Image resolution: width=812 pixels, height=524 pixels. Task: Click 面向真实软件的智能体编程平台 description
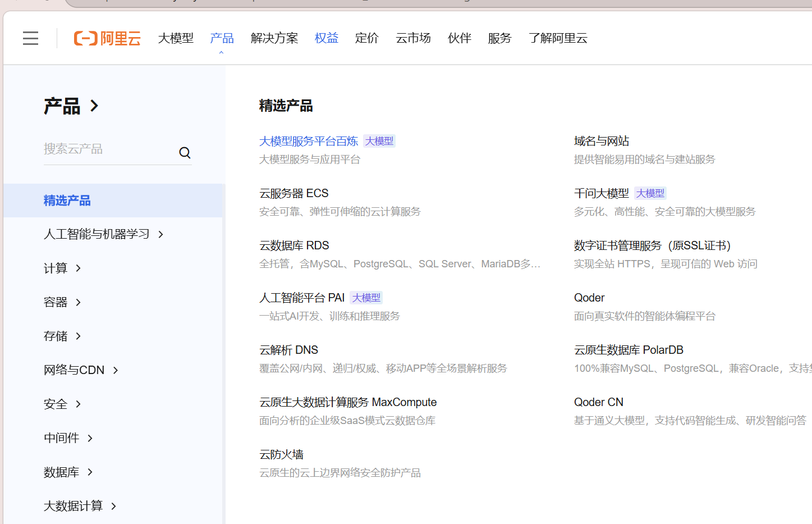pos(645,316)
